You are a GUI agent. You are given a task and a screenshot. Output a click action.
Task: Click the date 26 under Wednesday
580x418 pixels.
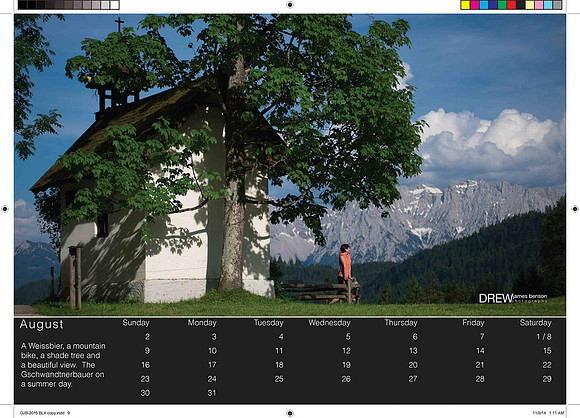346,379
